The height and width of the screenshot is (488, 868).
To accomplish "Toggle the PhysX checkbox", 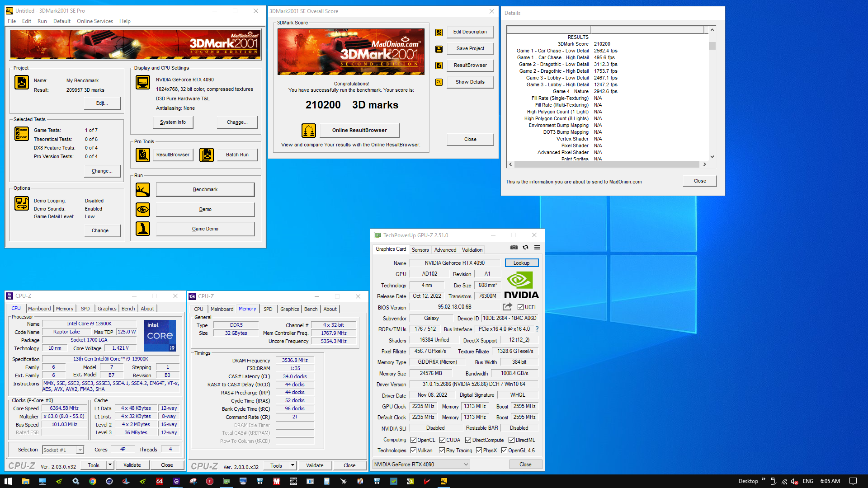I will 479,450.
